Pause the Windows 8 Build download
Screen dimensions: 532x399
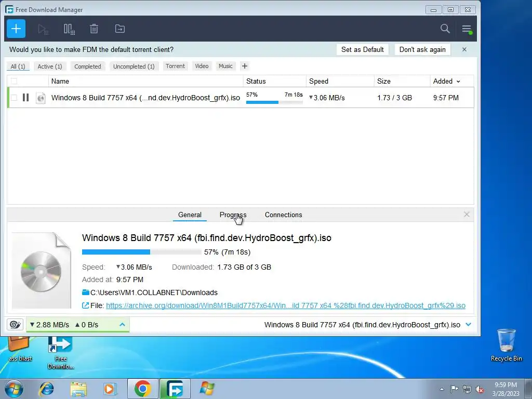coord(26,98)
